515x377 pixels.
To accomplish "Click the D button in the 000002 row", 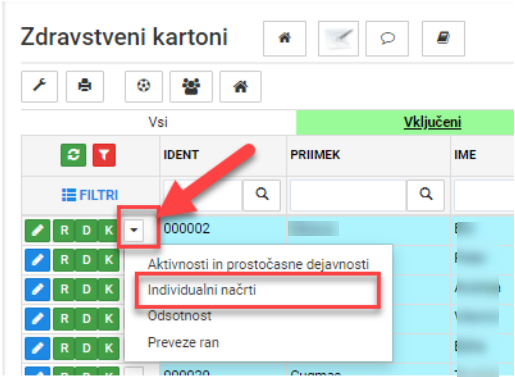I will (x=86, y=230).
